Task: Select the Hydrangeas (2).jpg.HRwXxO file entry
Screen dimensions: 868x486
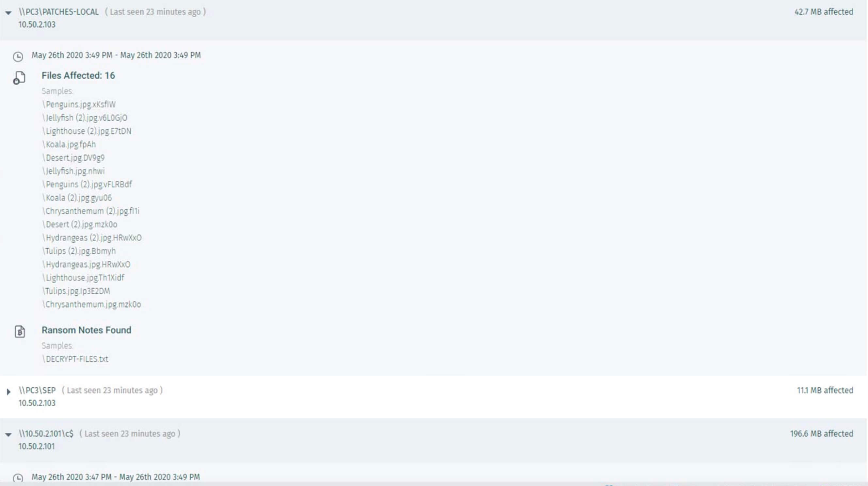Action: pyautogui.click(x=92, y=237)
